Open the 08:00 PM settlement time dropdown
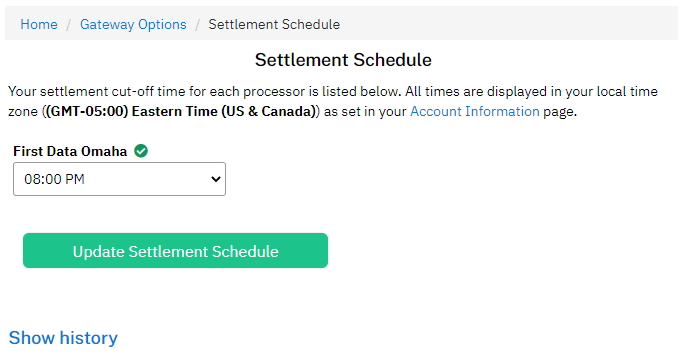Image resolution: width=684 pixels, height=360 pixels. (x=119, y=179)
